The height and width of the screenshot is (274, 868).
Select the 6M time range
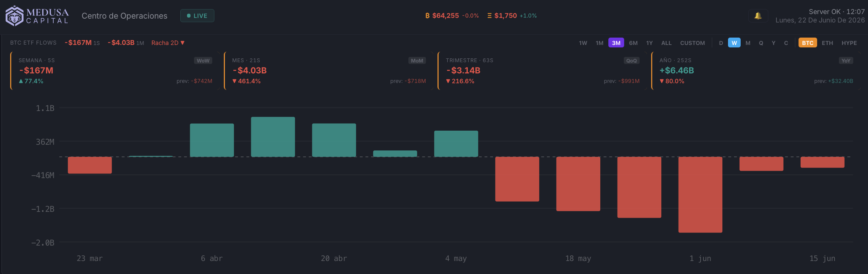633,43
